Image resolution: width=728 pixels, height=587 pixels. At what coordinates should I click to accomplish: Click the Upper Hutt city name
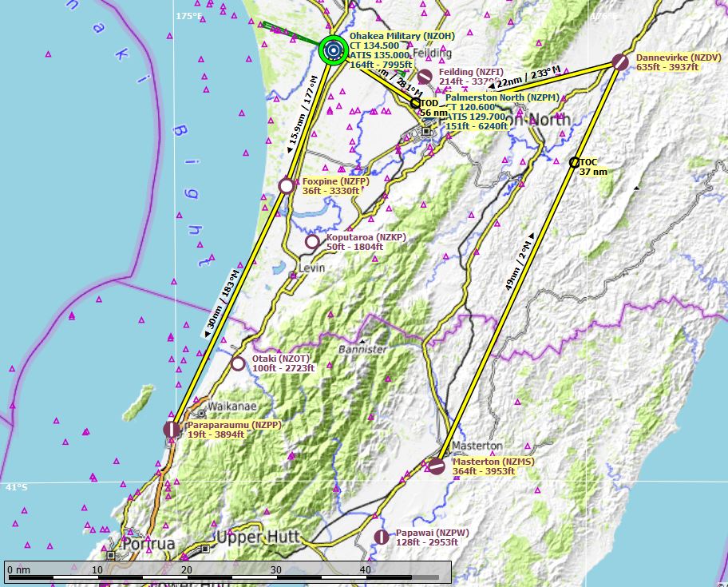coord(258,537)
